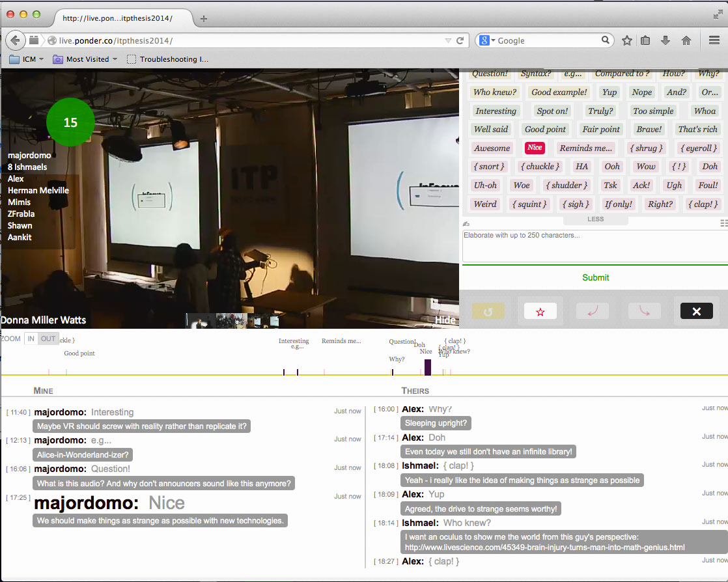
Task: Click the pink curved left-down arrow icon
Action: coord(592,311)
